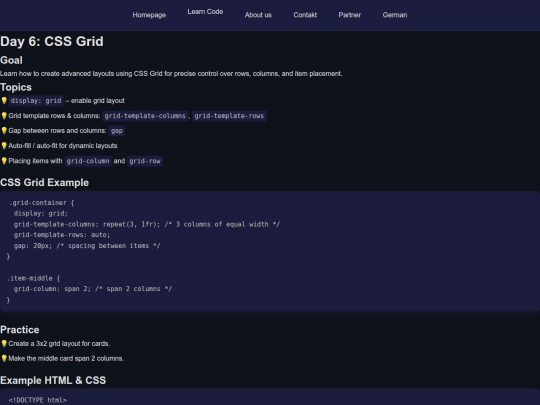This screenshot has width=540, height=405.
Task: Click the 'grid-template-columns' code tag
Action: tap(145, 116)
